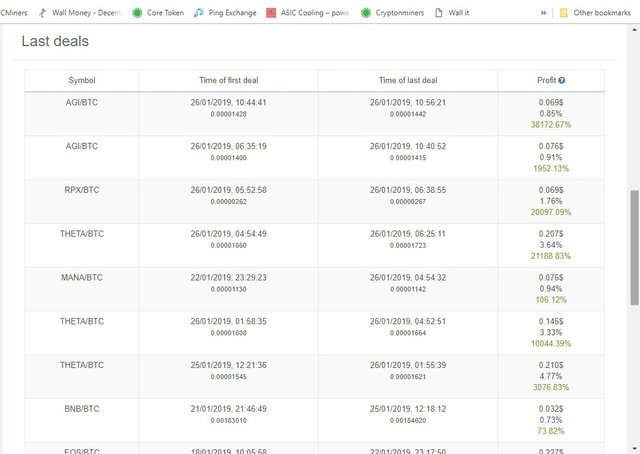Open the Cryptonminers bookmark
This screenshot has height=454, width=640.
[x=392, y=13]
